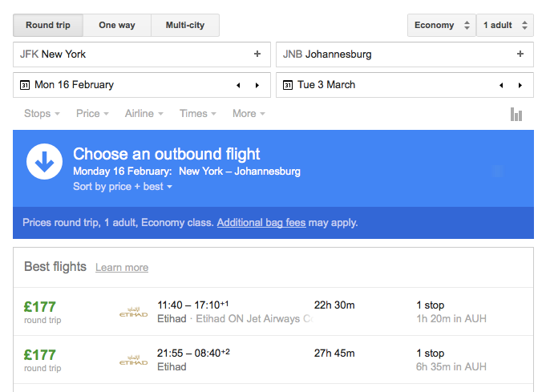The height and width of the screenshot is (392, 550).
Task: Select the 11:40 Etihad flight
Action: point(273,312)
